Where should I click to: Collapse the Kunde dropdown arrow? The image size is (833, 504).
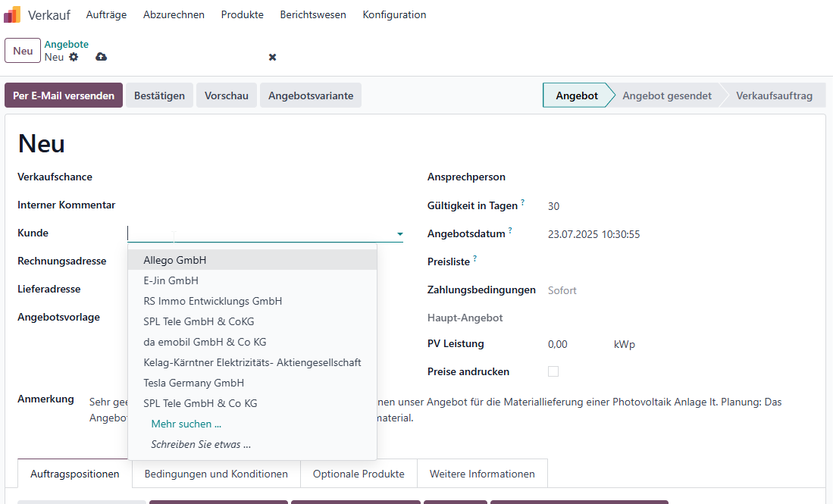[399, 233]
